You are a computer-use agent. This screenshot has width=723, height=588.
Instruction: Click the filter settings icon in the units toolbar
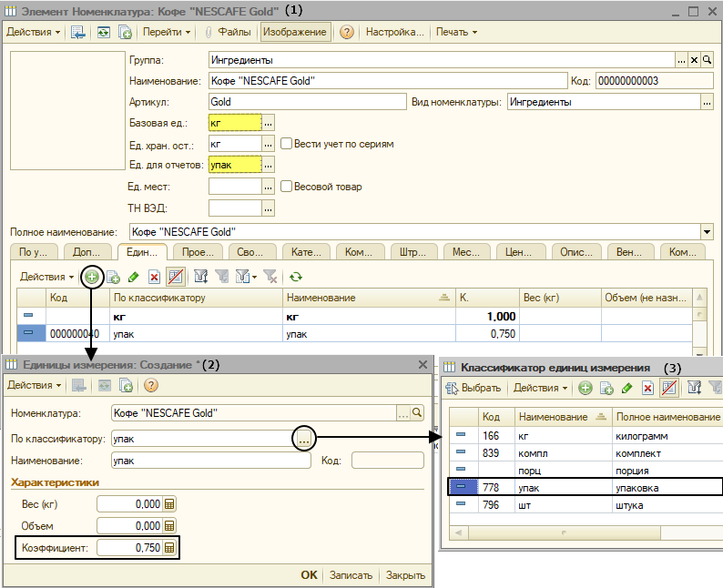click(x=200, y=277)
